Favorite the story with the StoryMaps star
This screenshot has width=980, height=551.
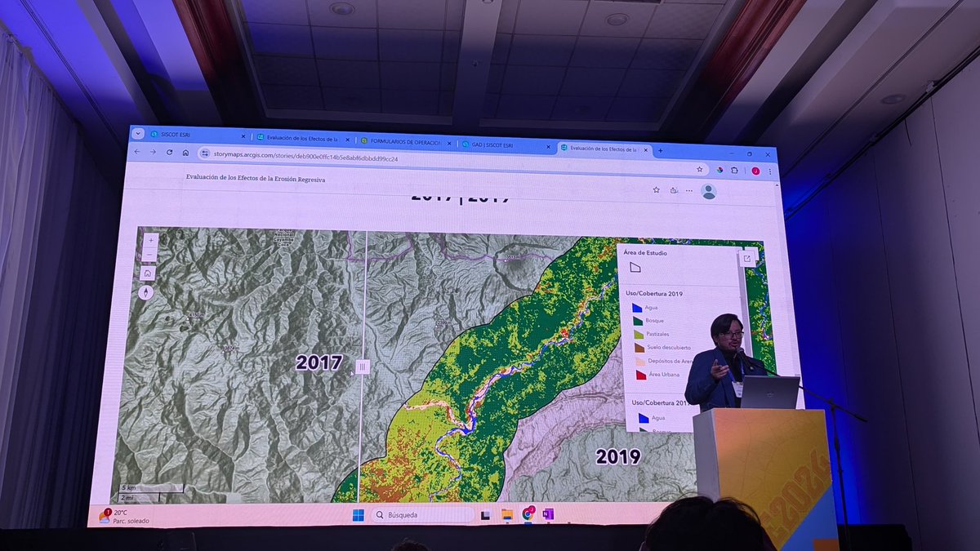pyautogui.click(x=656, y=189)
